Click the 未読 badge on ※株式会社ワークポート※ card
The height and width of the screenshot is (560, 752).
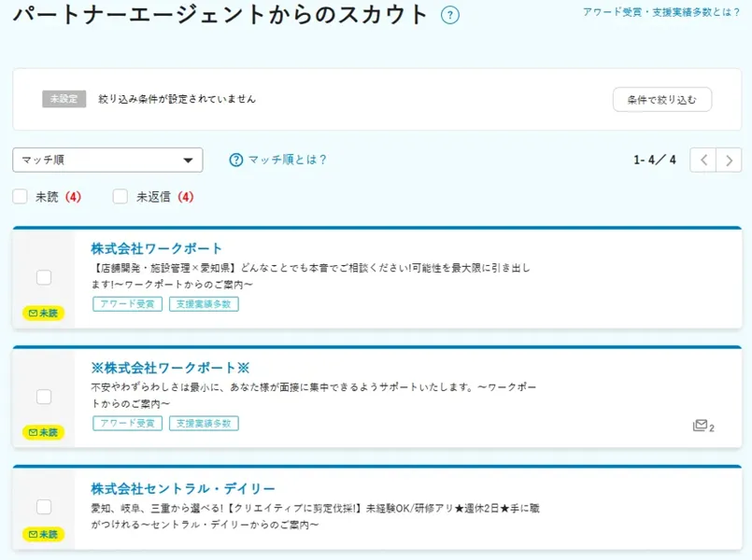(x=44, y=432)
